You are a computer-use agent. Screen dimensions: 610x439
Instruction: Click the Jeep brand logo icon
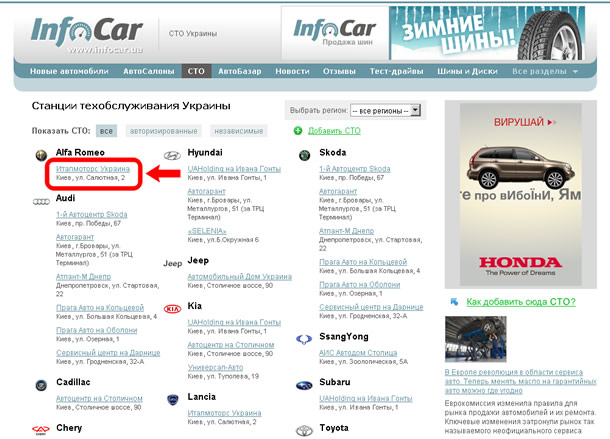pos(172,263)
